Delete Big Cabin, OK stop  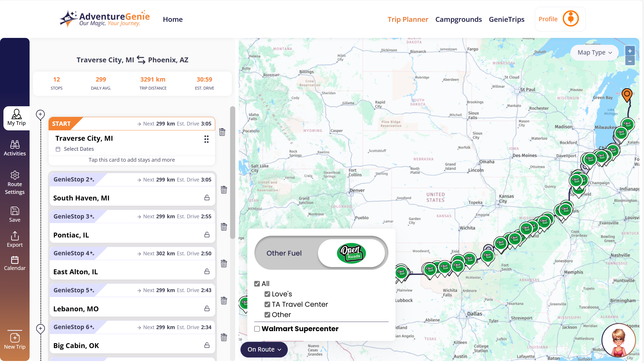[x=224, y=337]
